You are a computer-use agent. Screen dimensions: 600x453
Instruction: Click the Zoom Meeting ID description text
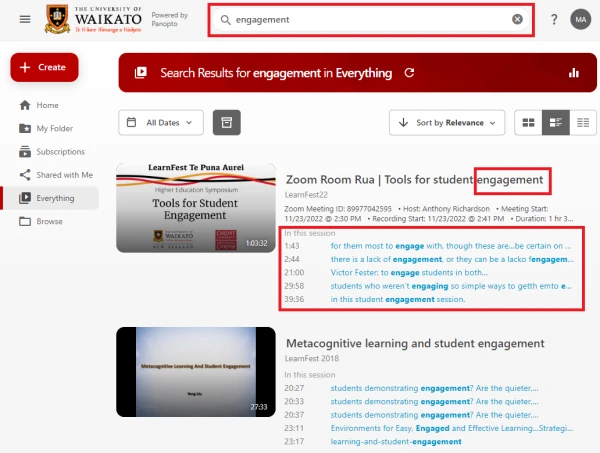tap(429, 214)
